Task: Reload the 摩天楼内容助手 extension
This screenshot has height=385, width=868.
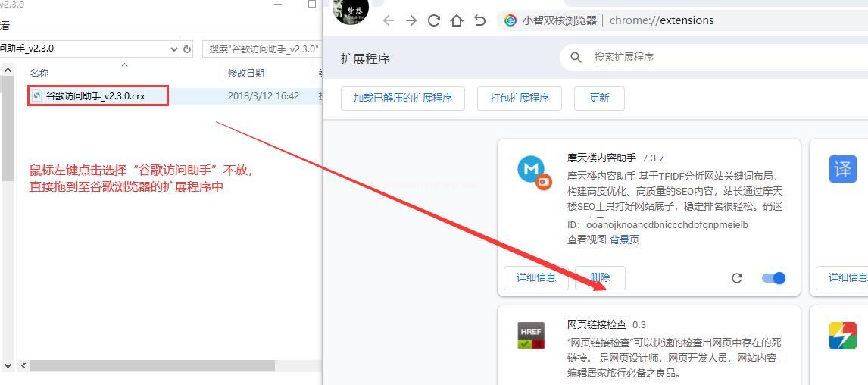Action: click(x=736, y=278)
